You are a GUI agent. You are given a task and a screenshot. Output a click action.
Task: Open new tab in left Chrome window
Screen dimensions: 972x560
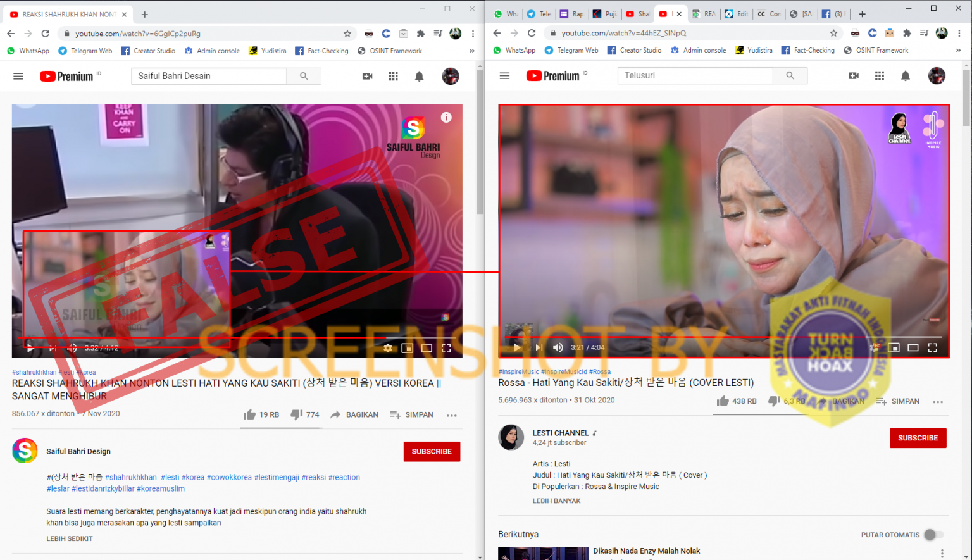145,14
